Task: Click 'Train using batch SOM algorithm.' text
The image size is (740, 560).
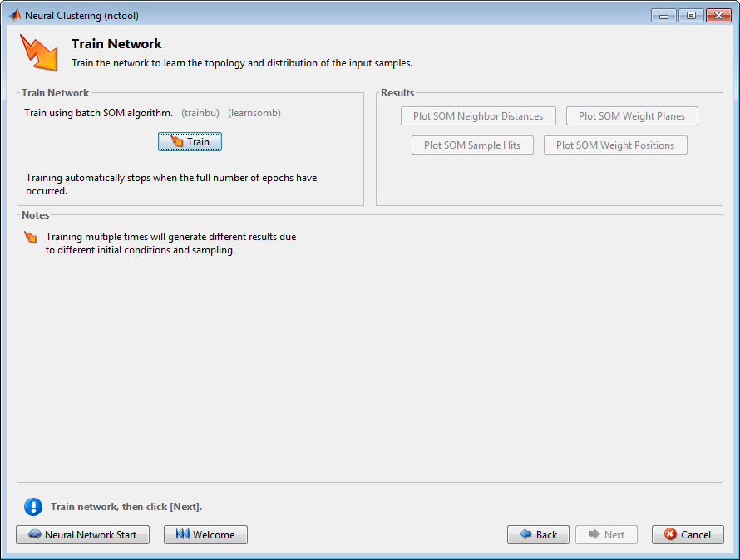Action: coord(99,113)
